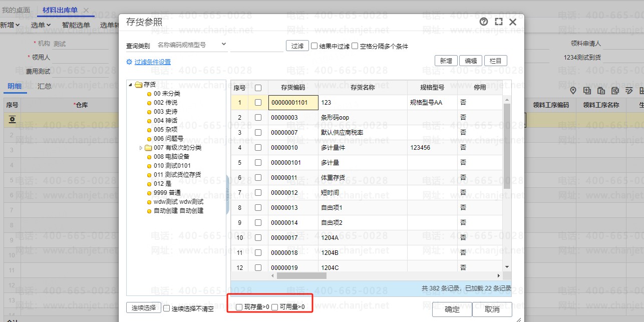Image resolution: width=644 pixels, height=322 pixels.
Task: Click the 007 有级次的分类 folder icon
Action: click(148, 148)
